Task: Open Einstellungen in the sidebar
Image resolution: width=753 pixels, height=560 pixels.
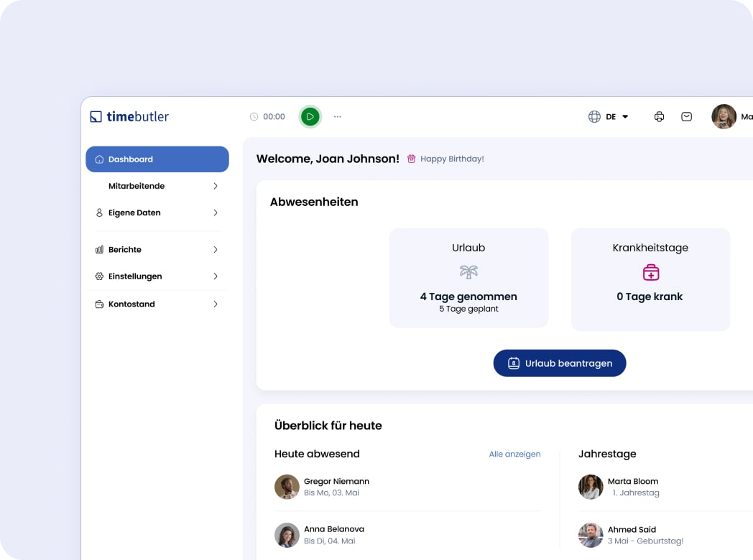Action: tap(135, 276)
